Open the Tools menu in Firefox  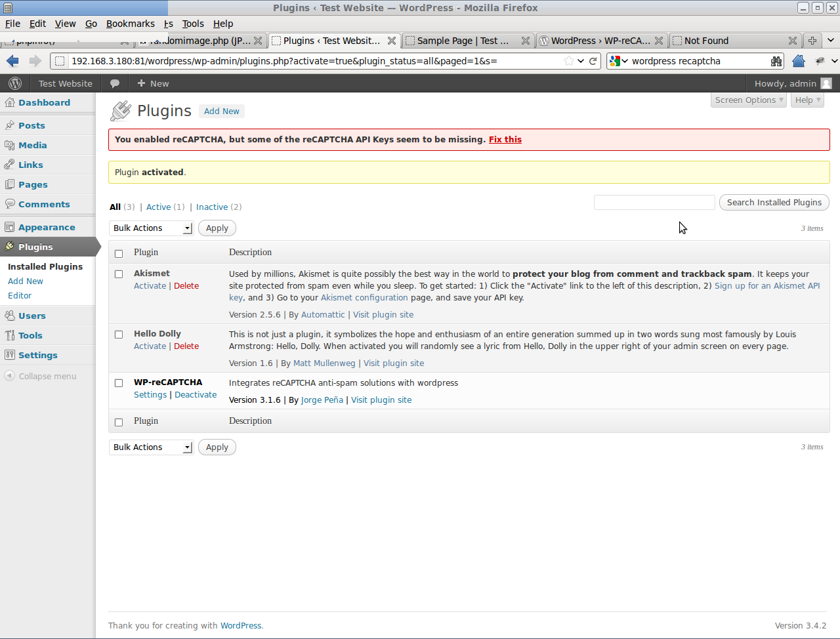(193, 24)
